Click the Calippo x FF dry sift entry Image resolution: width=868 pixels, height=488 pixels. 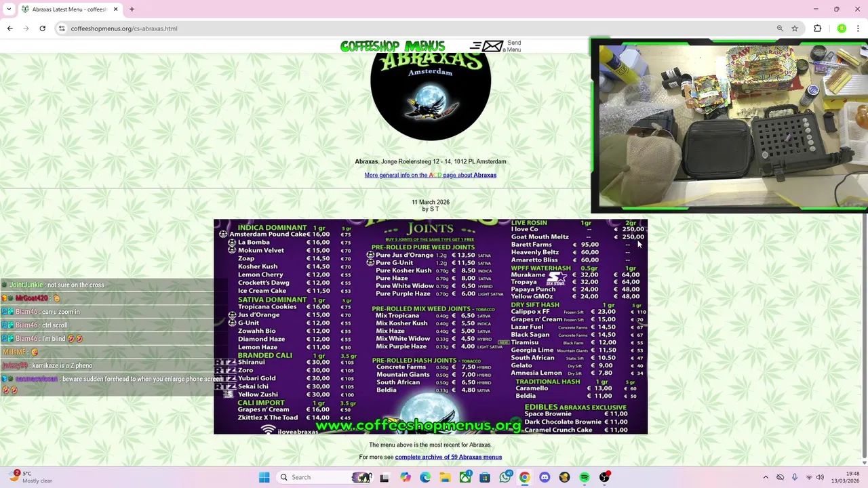530,312
